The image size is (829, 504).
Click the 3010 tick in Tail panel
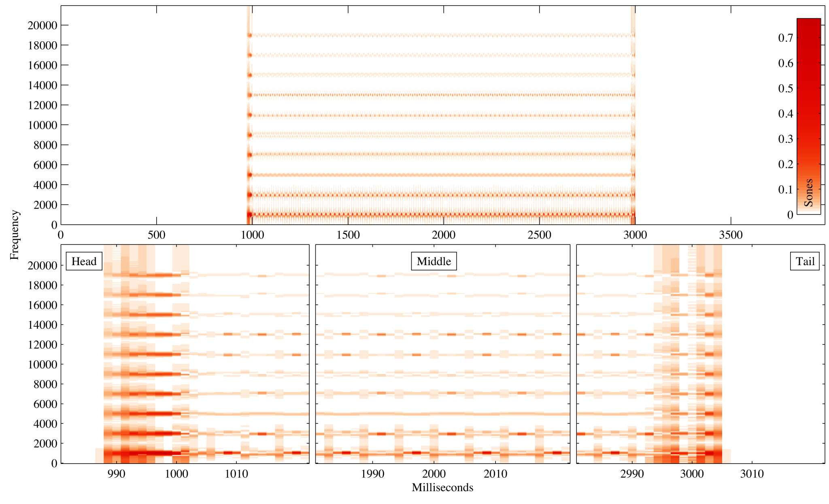(752, 474)
